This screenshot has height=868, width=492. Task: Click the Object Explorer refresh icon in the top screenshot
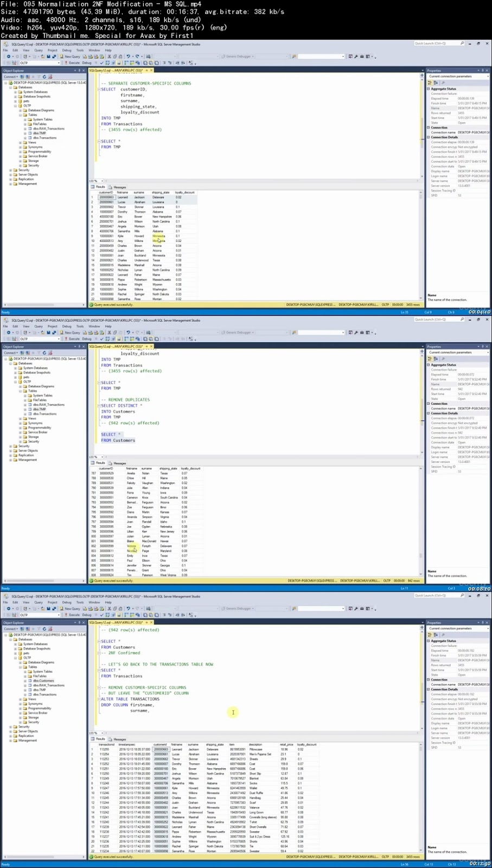pyautogui.click(x=44, y=77)
